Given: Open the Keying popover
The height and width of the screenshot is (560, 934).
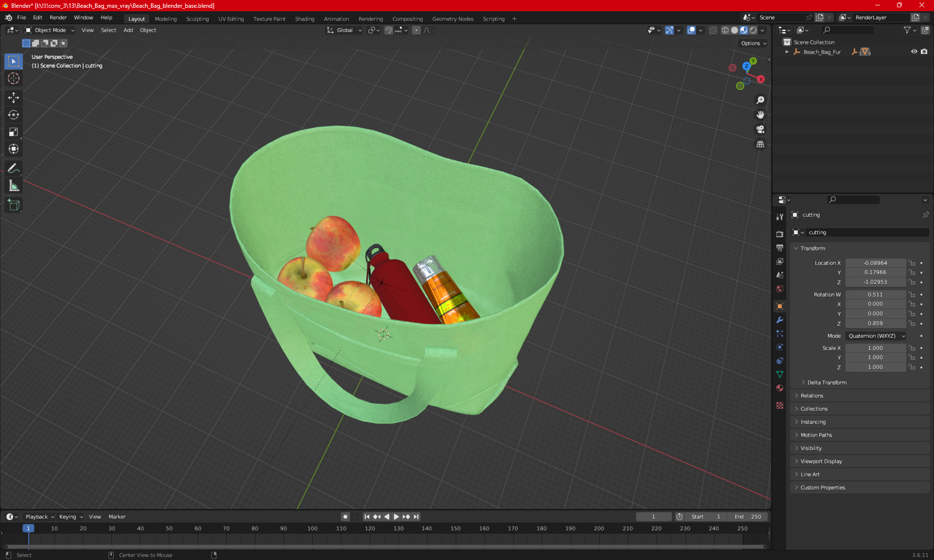Looking at the screenshot, I should 71,517.
